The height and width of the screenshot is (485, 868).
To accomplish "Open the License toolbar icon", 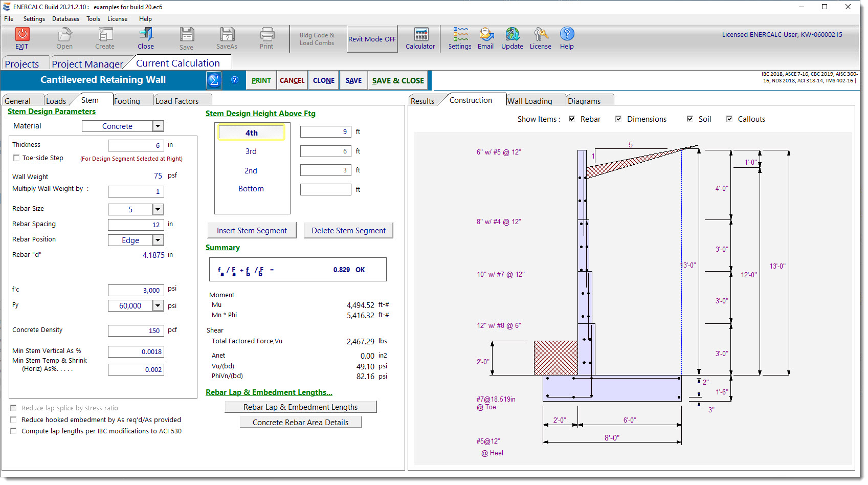I will point(541,34).
